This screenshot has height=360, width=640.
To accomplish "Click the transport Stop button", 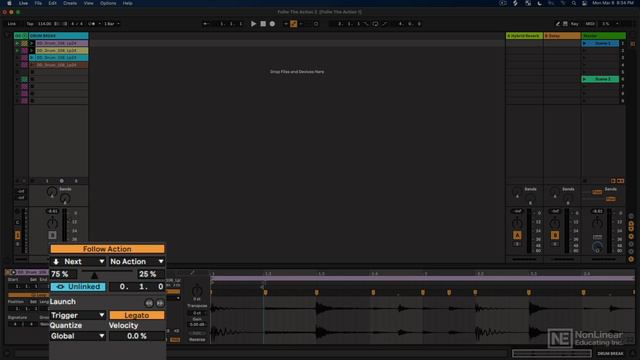I will pos(263,24).
